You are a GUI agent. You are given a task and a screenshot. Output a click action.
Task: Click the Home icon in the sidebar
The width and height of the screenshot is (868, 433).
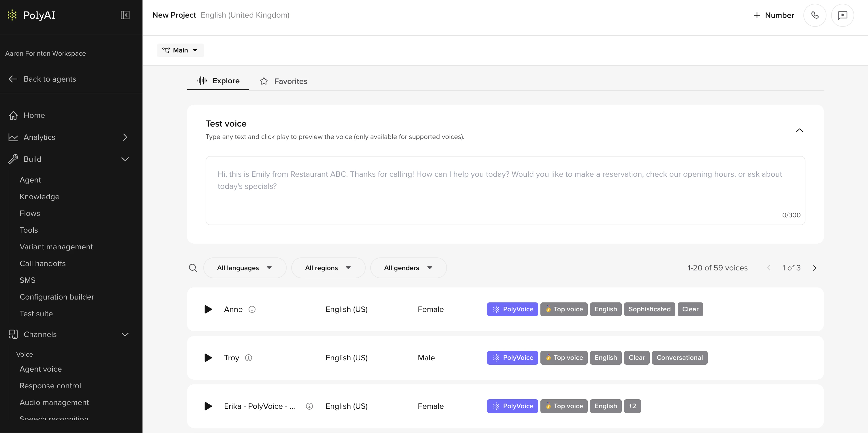13,115
